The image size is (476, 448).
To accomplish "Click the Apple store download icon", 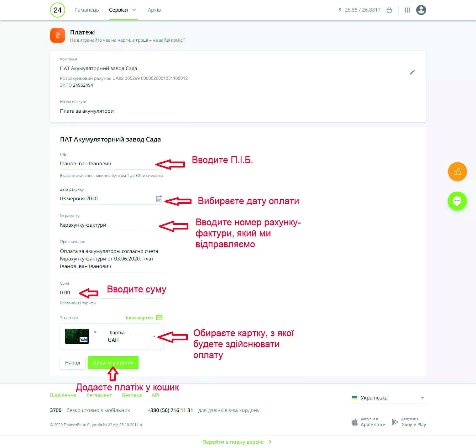I will [x=355, y=422].
